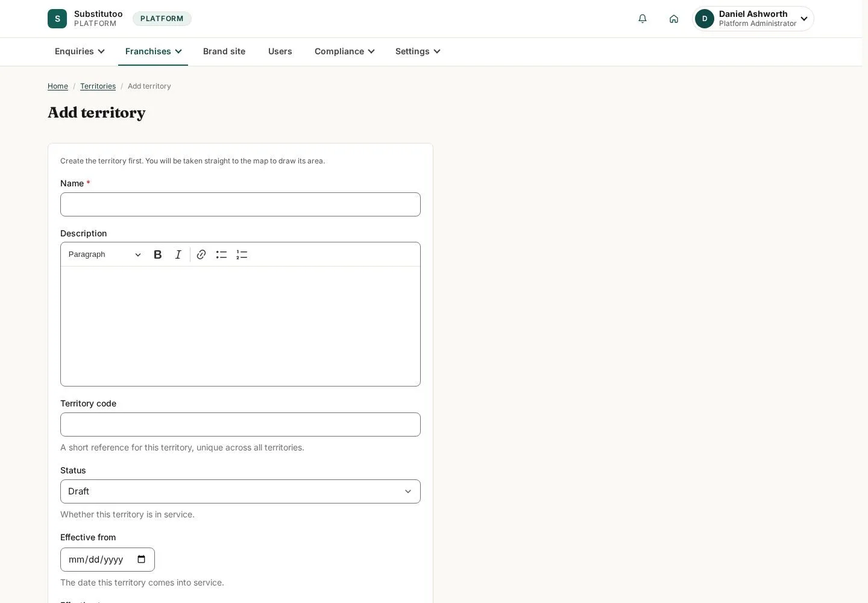Click the 'Platform Administrator' role text

(x=758, y=24)
